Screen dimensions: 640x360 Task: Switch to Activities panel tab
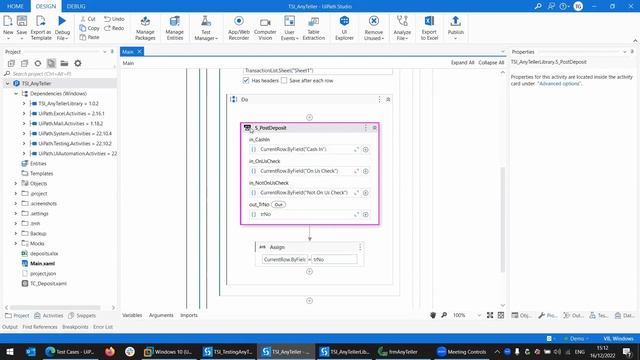pyautogui.click(x=49, y=316)
